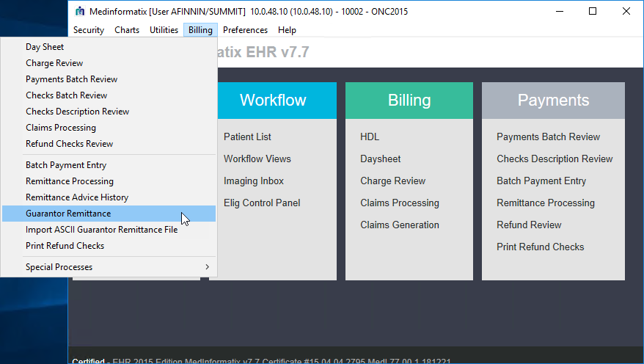Expand the Special Processes submenu
644x364 pixels.
pos(109,267)
